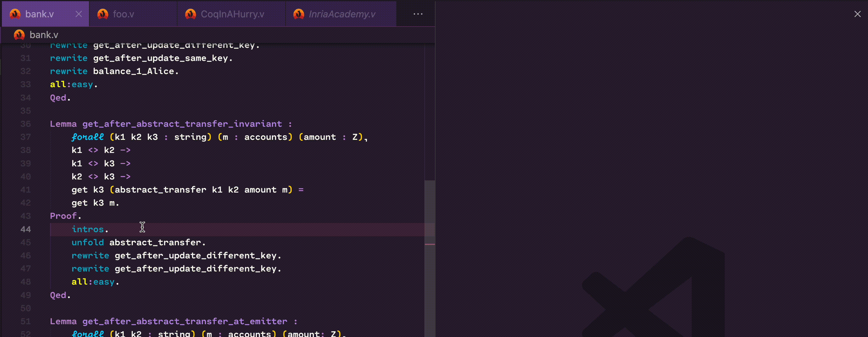Click lemma name get_after_abstract_transfer_at_emitter
This screenshot has width=868, height=337.
185,321
